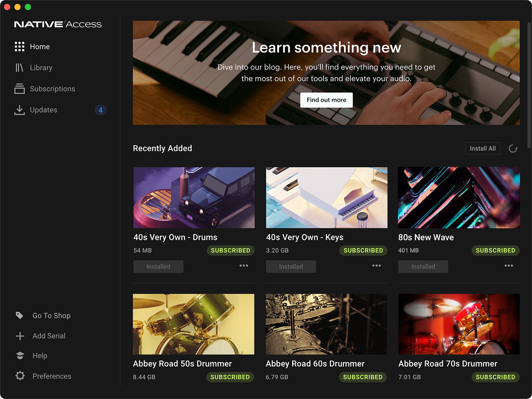Screen dimensions: 532x399
Task: Click the Subscriptions stack icon
Action: click(x=20, y=88)
